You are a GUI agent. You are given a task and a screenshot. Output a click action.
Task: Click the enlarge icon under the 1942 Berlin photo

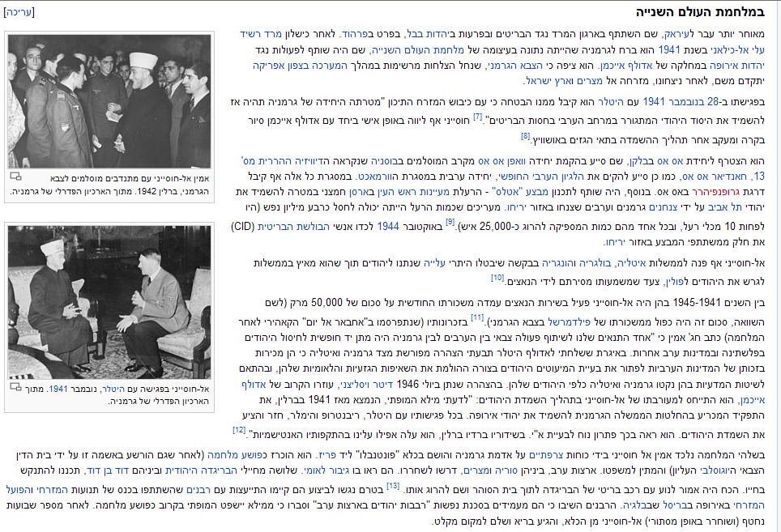point(15,177)
